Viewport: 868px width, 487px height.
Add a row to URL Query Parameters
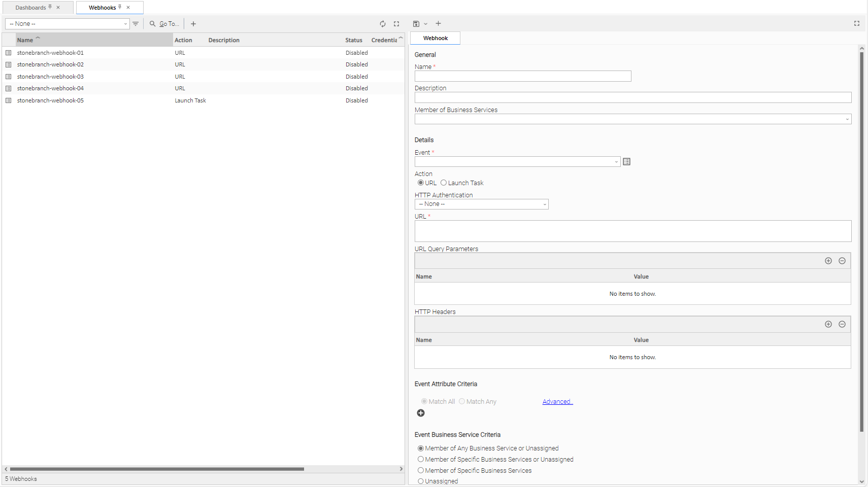coord(828,261)
